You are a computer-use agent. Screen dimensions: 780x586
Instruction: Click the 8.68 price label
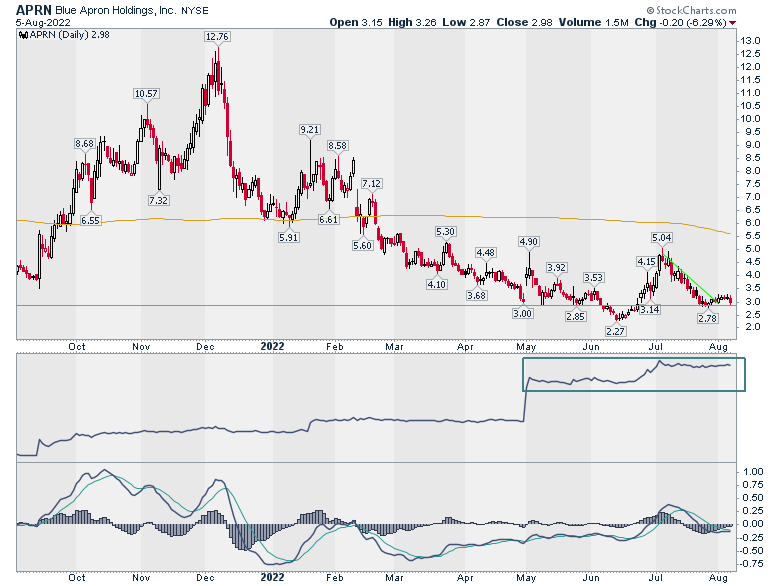[x=85, y=144]
